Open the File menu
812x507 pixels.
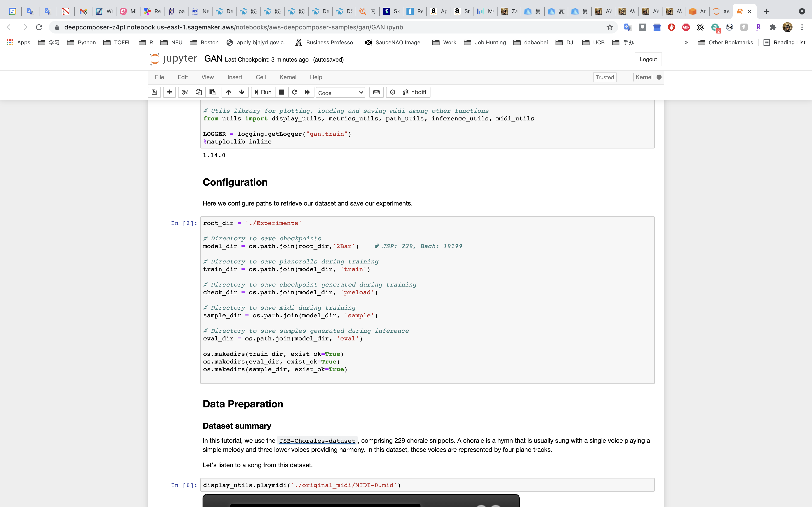pyautogui.click(x=159, y=77)
